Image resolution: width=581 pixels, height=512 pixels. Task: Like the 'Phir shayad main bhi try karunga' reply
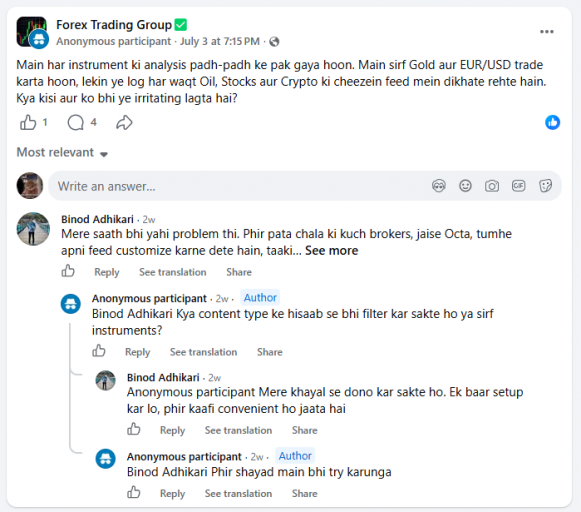[x=134, y=492]
